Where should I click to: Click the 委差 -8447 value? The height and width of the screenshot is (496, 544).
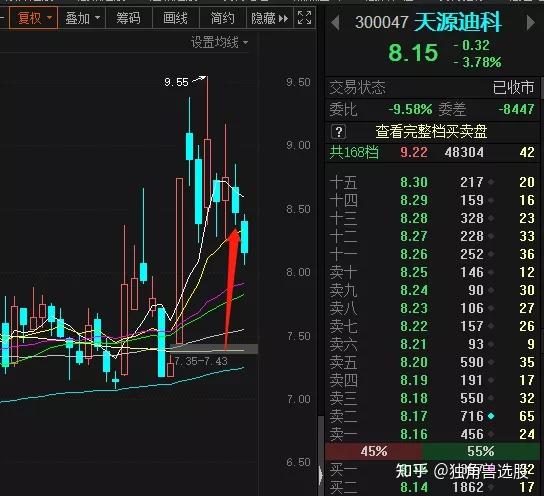point(516,110)
